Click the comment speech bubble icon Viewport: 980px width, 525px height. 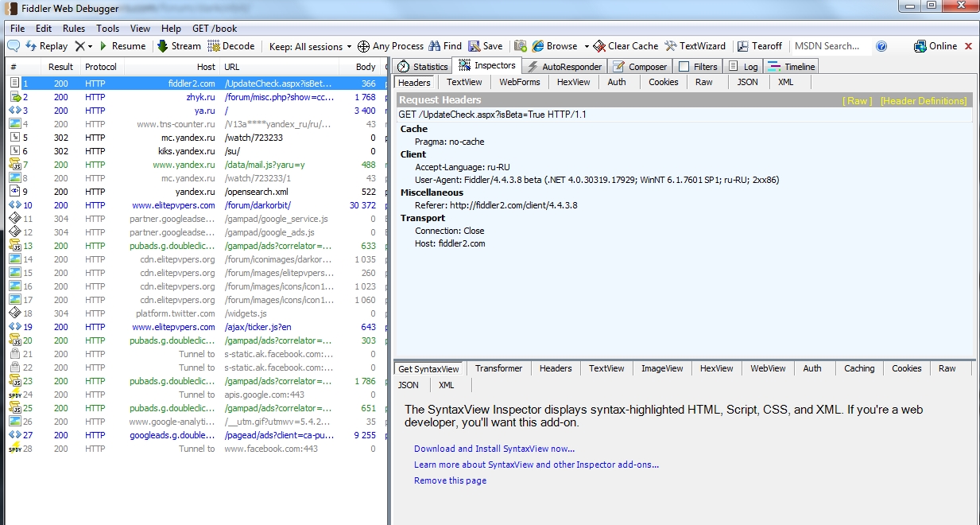(14, 46)
